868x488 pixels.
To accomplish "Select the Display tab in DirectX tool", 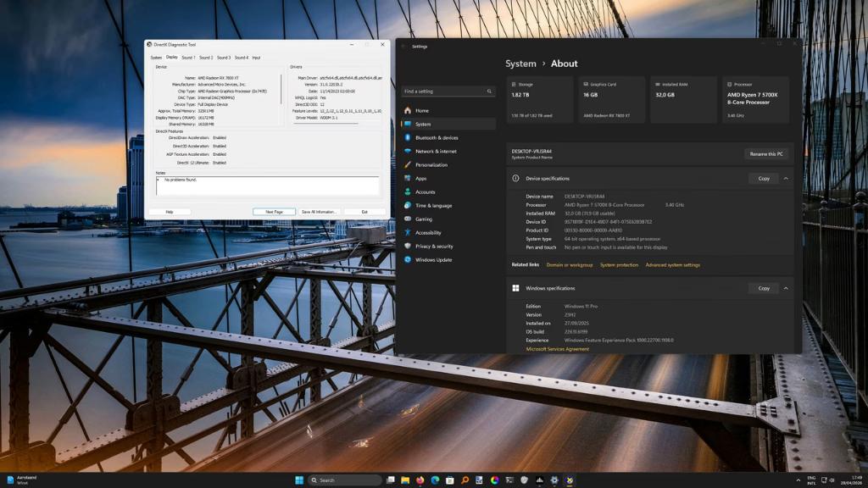I will pos(171,58).
